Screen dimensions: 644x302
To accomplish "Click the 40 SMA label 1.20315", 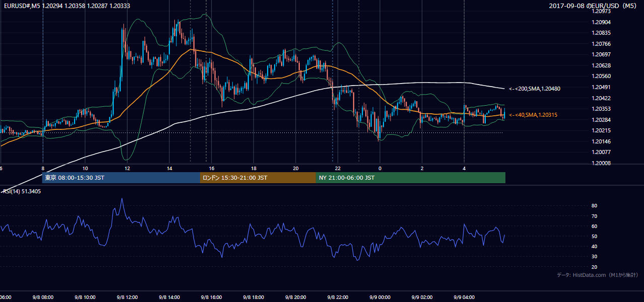I will (x=533, y=115).
